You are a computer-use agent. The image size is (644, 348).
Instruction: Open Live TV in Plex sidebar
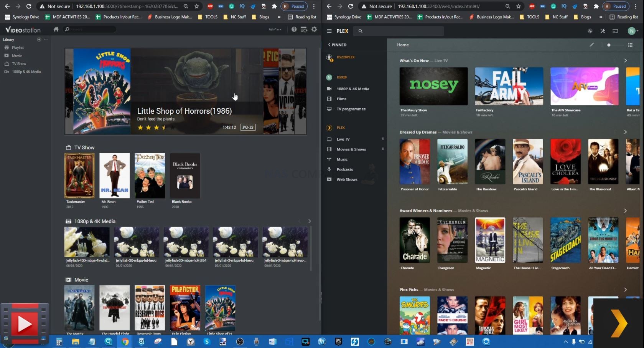click(343, 139)
